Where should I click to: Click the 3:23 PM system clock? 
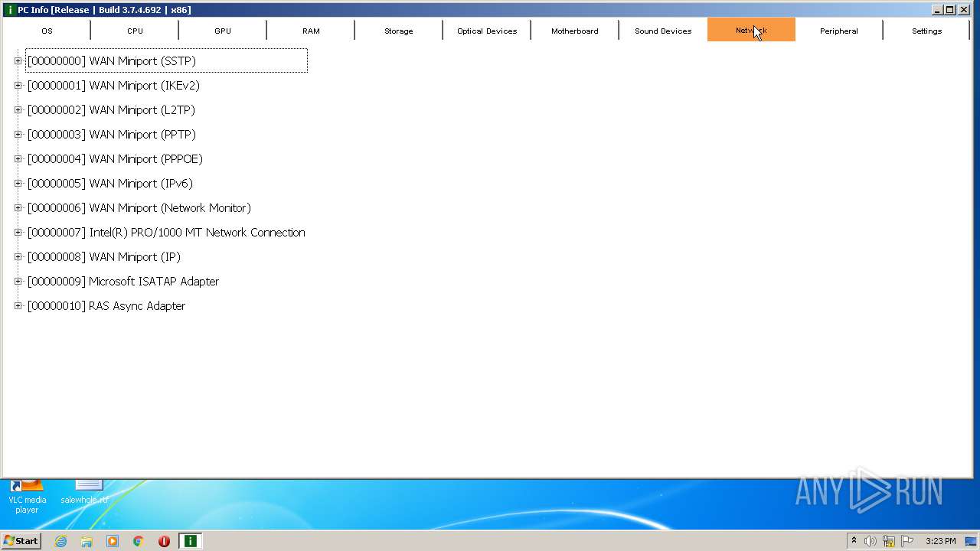(940, 541)
